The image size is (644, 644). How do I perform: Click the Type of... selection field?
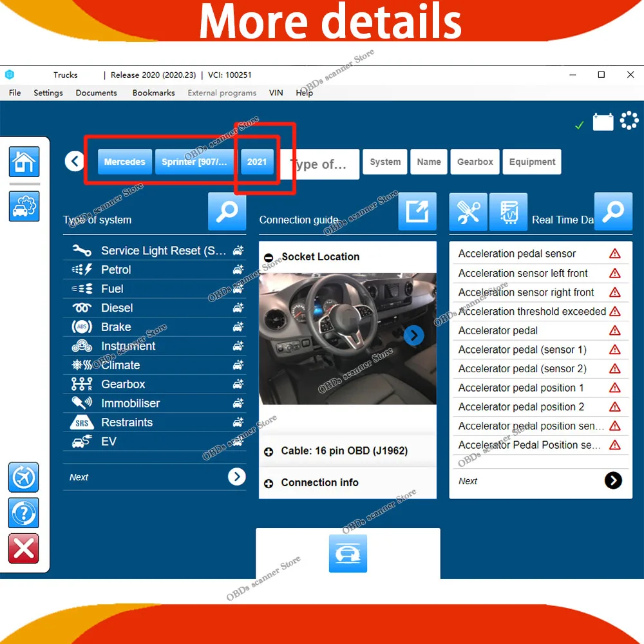point(320,164)
